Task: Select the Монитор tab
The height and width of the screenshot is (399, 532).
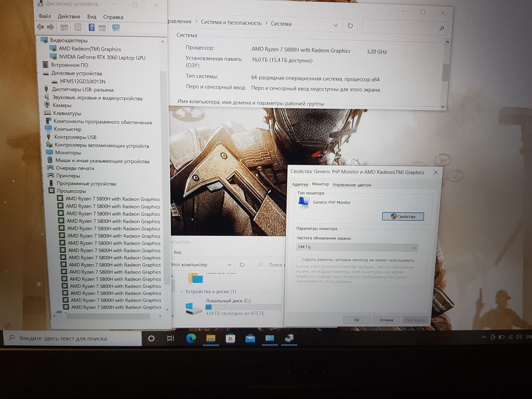Action: pyautogui.click(x=320, y=184)
